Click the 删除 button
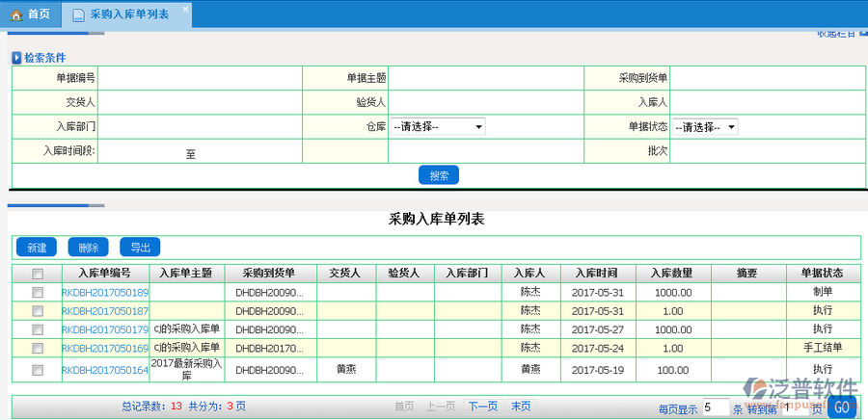Screen dimensions: 868x420 pos(89,248)
